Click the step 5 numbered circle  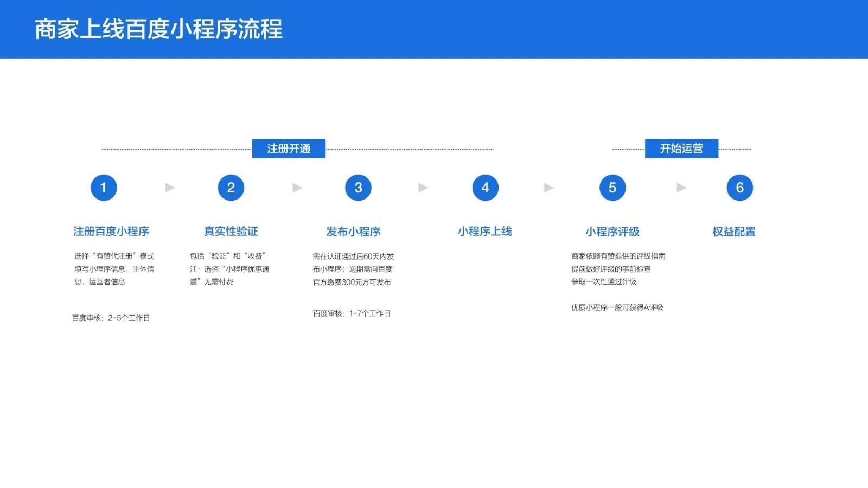pos(612,188)
